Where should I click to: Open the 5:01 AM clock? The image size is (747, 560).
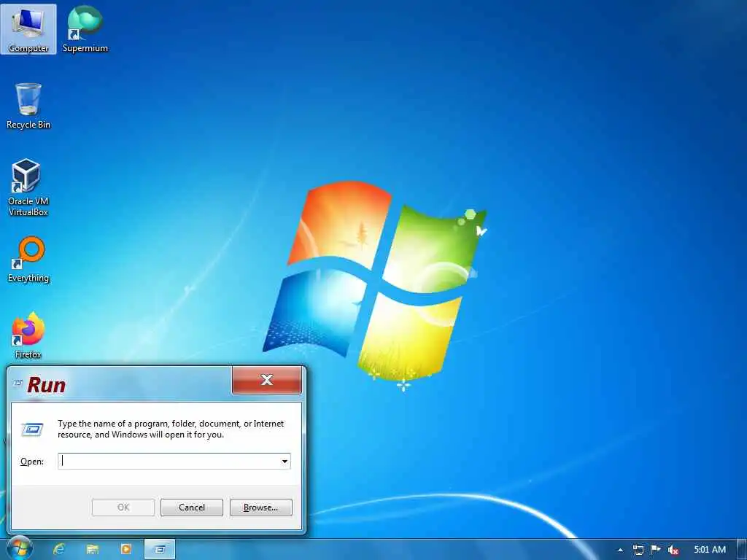coord(710,550)
